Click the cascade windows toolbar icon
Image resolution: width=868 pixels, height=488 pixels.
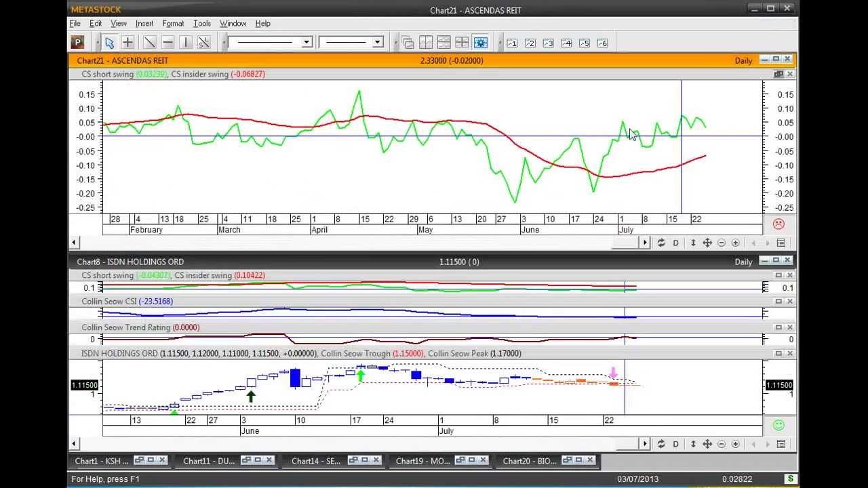point(408,43)
